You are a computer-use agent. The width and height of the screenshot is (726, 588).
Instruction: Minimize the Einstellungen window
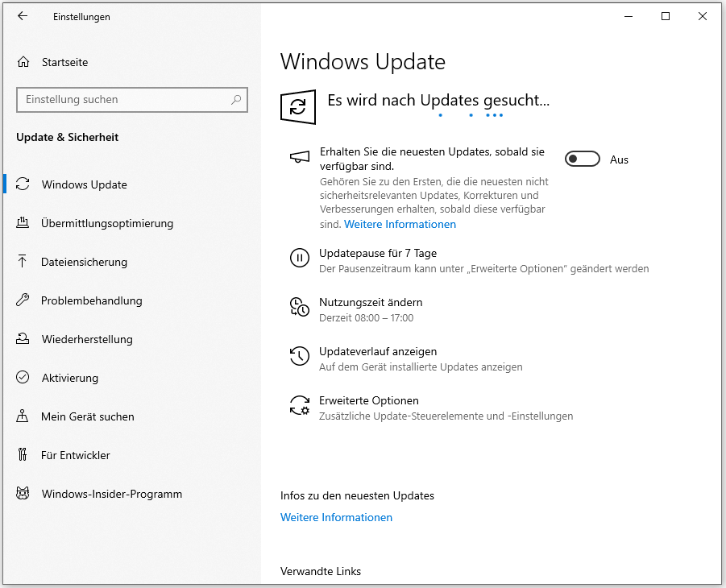pos(629,16)
